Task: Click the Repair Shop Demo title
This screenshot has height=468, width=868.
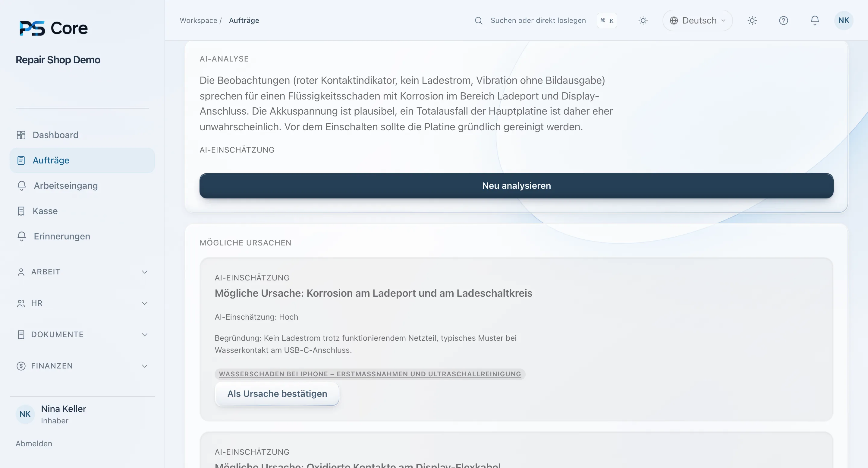Action: pyautogui.click(x=58, y=60)
